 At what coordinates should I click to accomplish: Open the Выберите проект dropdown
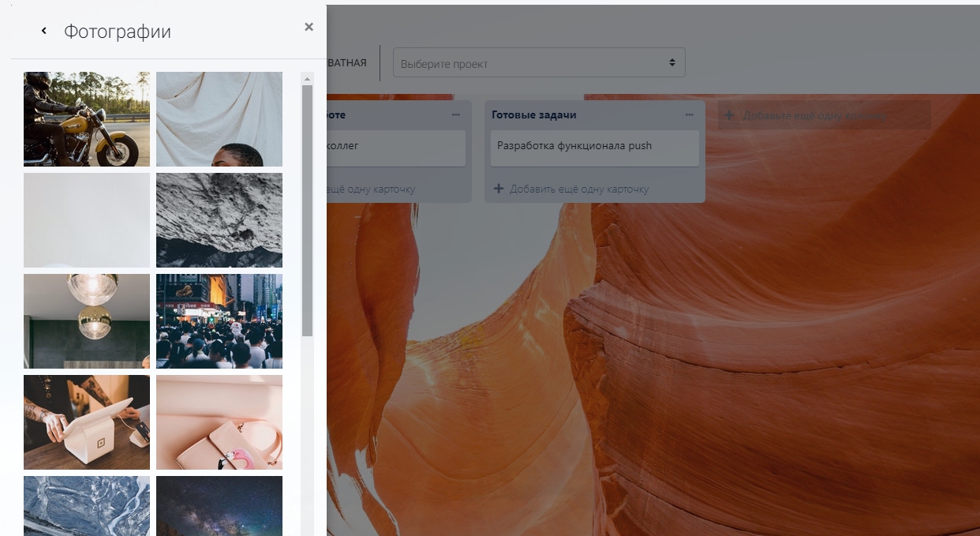pos(539,62)
